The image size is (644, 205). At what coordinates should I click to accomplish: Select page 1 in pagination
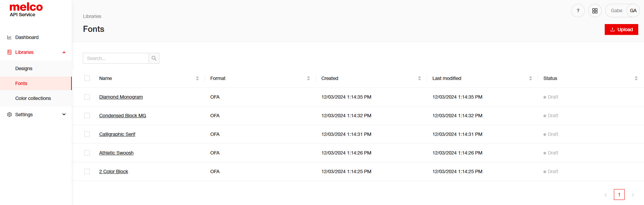click(619, 194)
